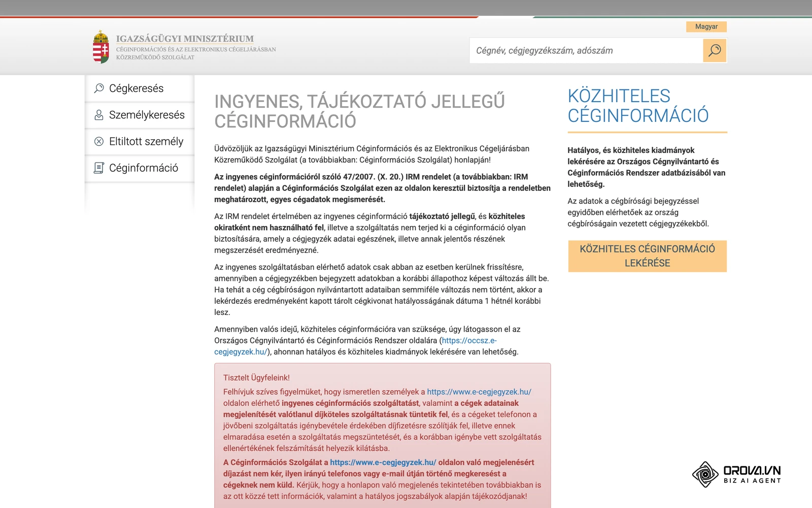Select Céginformáció in sidebar
Image resolution: width=812 pixels, height=508 pixels.
[140, 168]
